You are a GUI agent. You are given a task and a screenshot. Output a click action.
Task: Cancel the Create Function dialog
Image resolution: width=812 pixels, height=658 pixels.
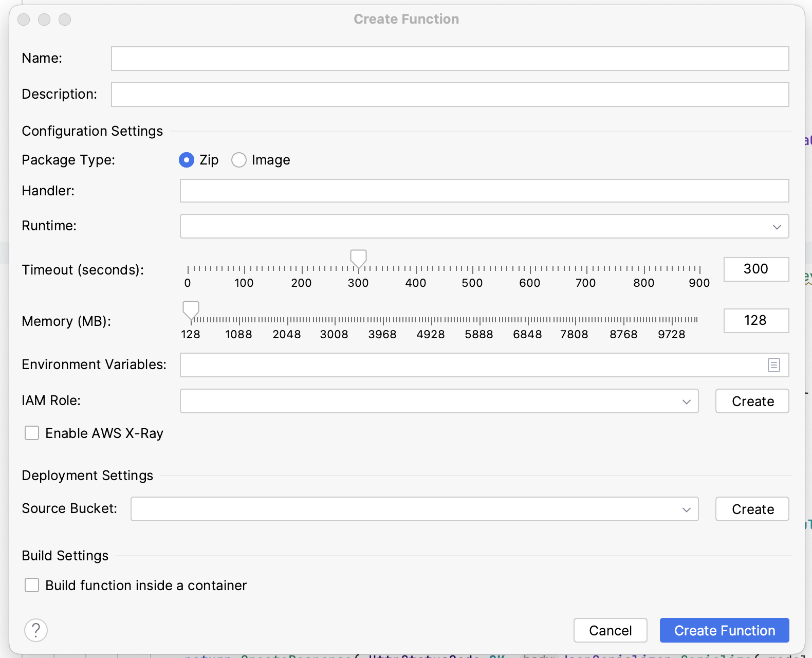[x=611, y=630]
